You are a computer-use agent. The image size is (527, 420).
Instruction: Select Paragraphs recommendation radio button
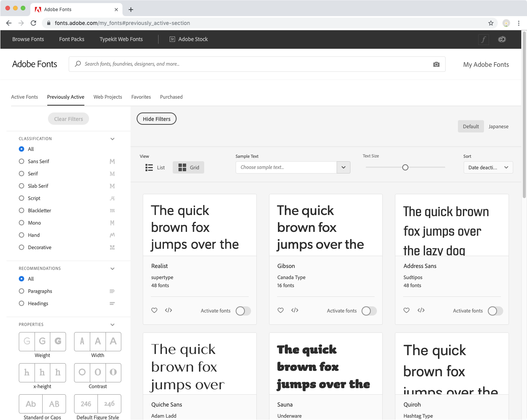(21, 291)
